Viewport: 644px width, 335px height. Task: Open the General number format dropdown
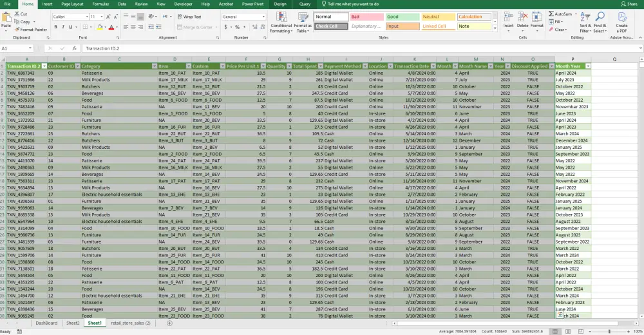(x=263, y=17)
